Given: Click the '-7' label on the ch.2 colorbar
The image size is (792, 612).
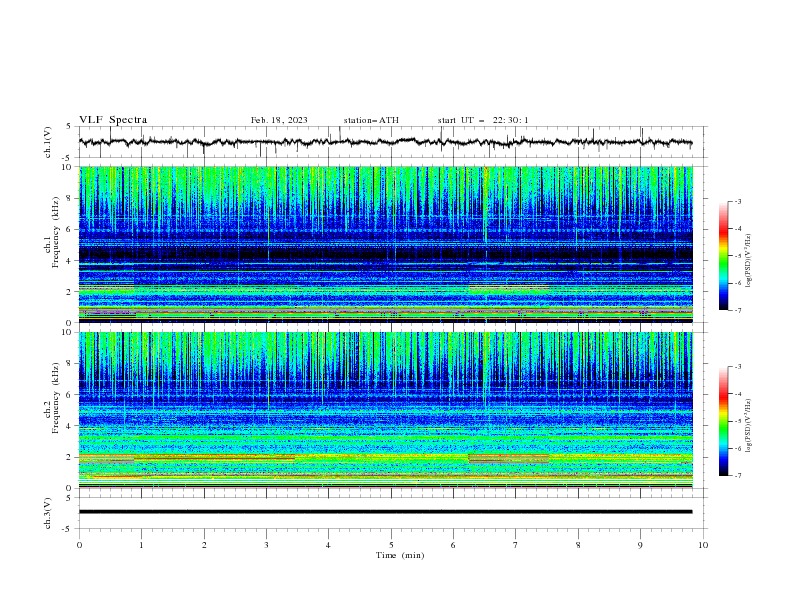Looking at the screenshot, I should click(x=738, y=476).
